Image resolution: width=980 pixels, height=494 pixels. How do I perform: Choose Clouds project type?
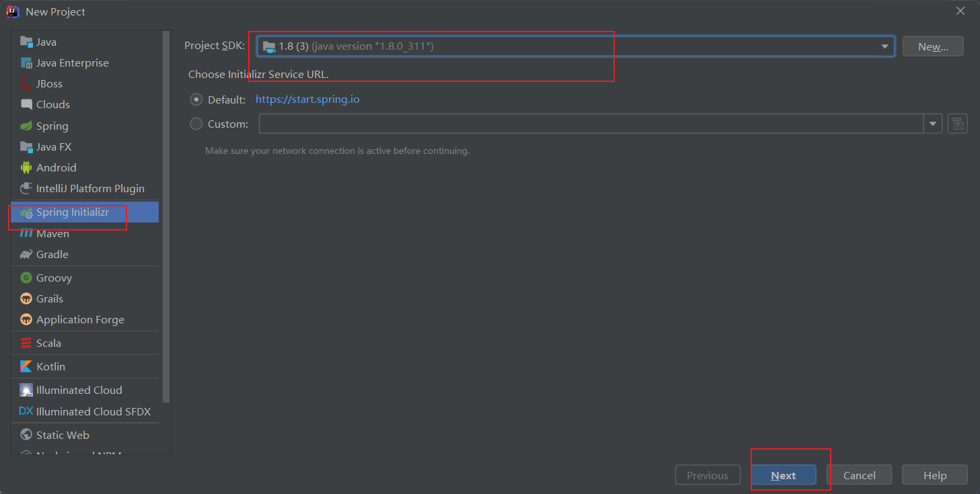pos(85,104)
